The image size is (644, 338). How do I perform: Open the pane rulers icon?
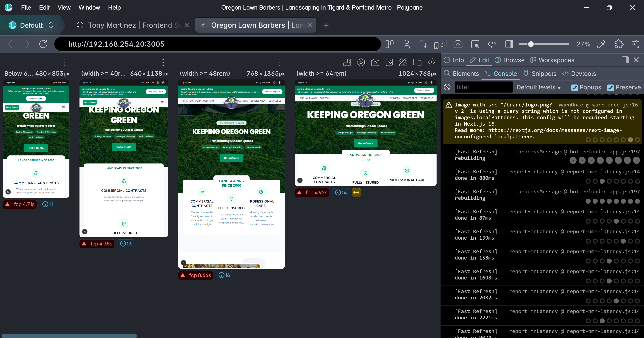347,62
